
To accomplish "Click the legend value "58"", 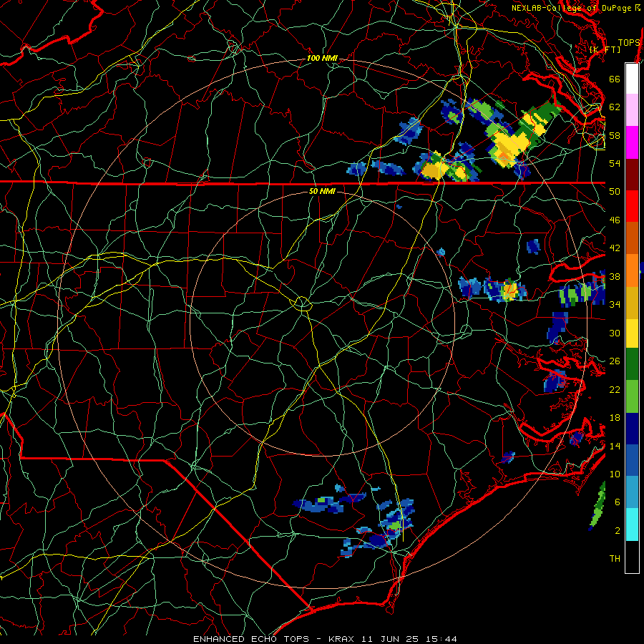I will 615,135.
